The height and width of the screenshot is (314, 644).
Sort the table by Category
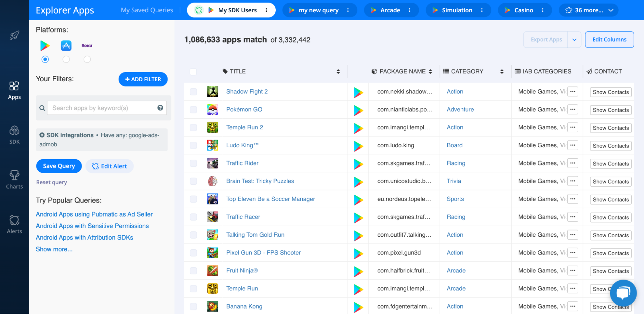pos(502,72)
